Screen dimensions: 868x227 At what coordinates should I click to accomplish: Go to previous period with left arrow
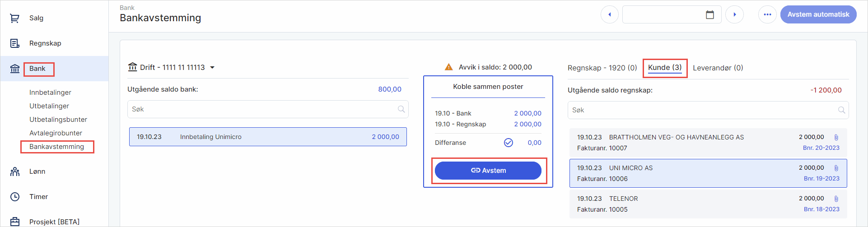pos(609,15)
